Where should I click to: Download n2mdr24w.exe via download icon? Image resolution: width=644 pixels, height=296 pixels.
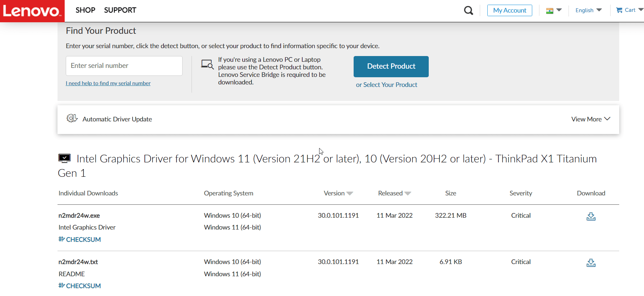point(591,216)
